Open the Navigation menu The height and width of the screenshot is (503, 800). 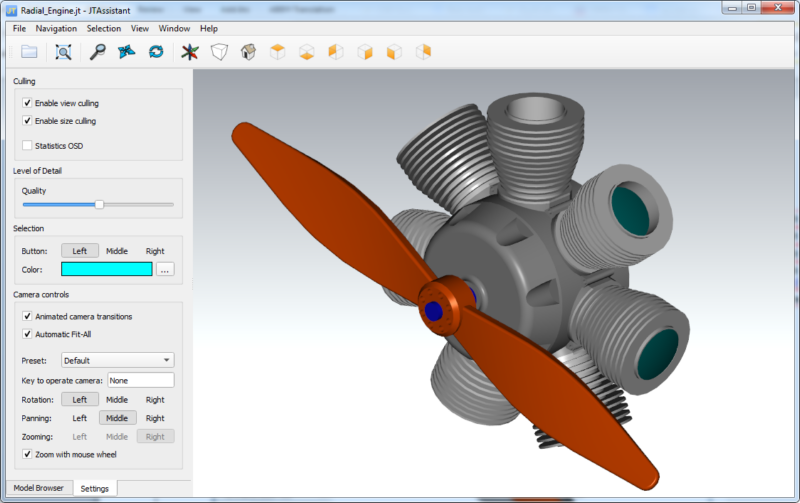[x=56, y=29]
